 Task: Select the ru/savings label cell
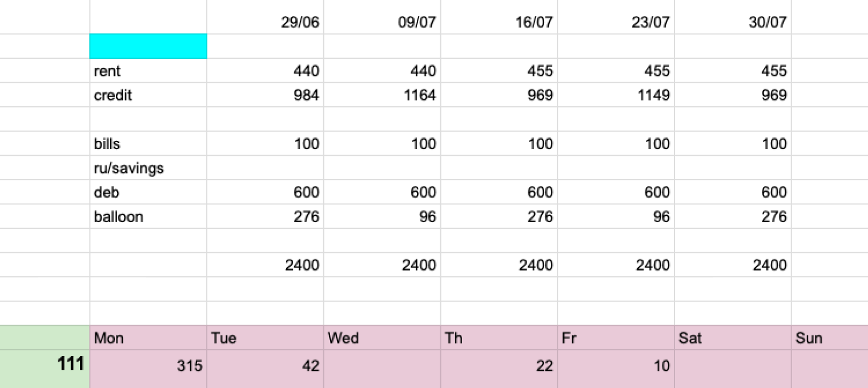(x=148, y=168)
